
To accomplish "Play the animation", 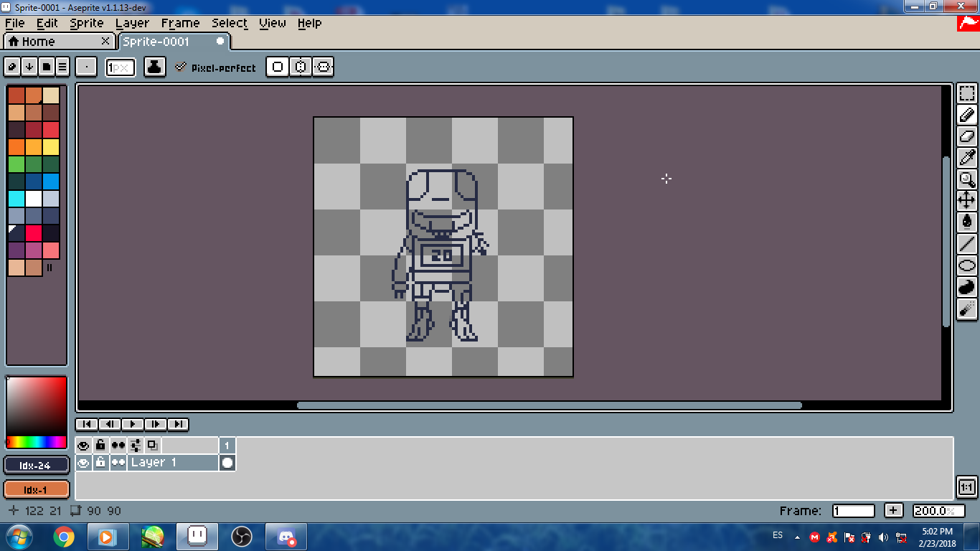I will pyautogui.click(x=133, y=424).
